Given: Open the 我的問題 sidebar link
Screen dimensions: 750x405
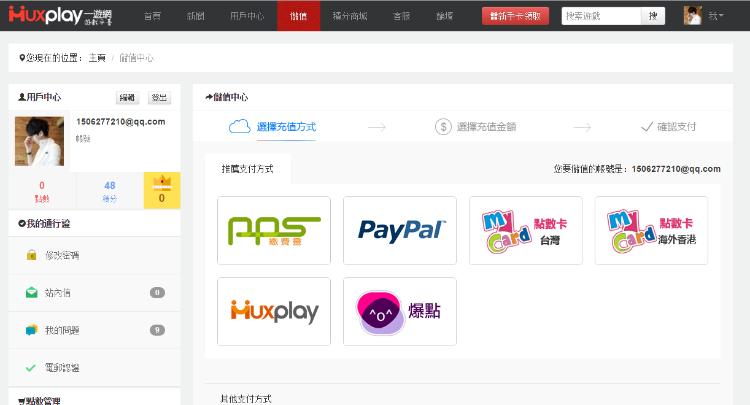Looking at the screenshot, I should [62, 330].
